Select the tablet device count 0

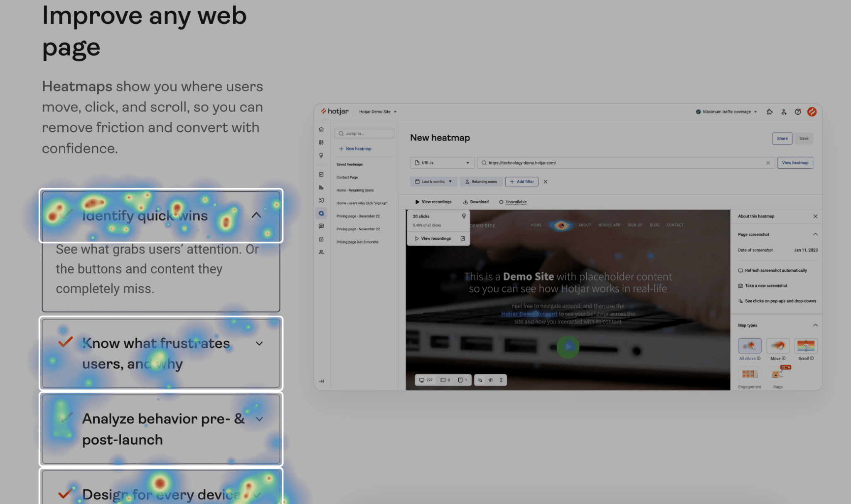click(445, 380)
